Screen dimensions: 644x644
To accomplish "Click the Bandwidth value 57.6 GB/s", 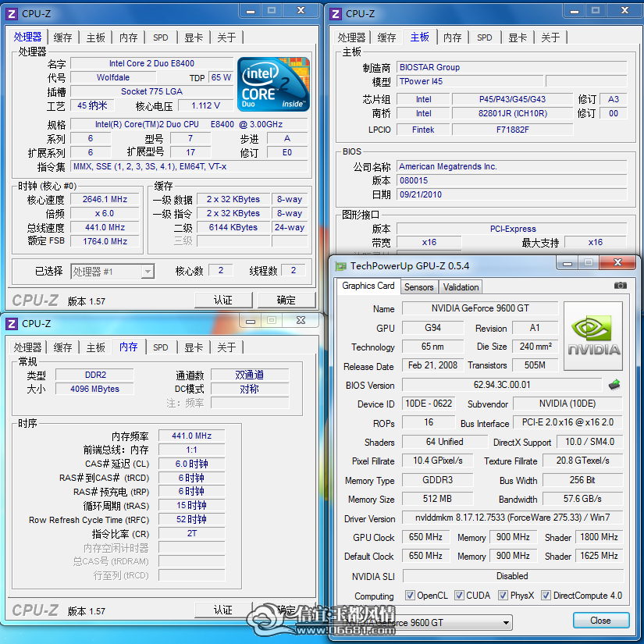I will (582, 499).
